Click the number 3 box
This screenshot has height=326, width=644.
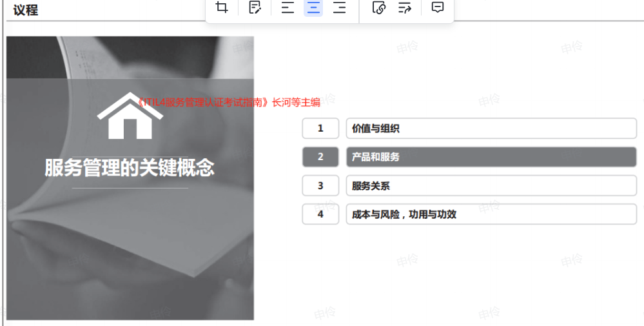point(320,185)
